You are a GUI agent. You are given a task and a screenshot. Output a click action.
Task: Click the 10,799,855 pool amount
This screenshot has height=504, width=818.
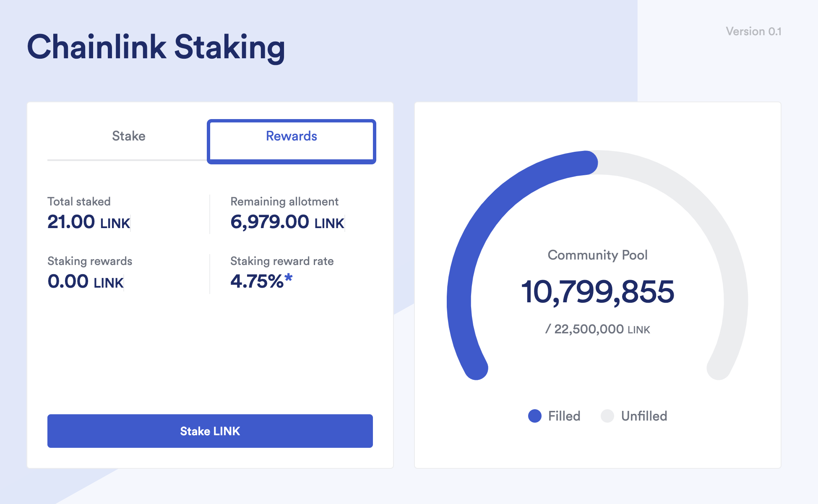[x=597, y=292]
